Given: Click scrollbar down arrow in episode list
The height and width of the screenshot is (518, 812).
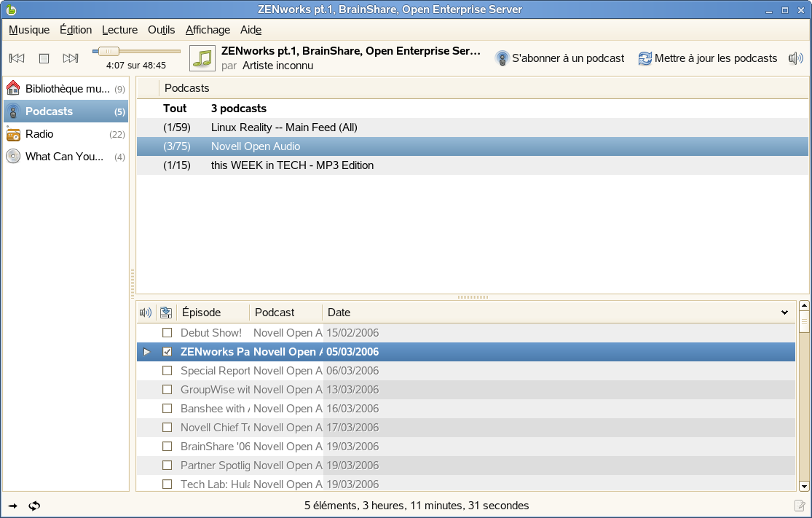Looking at the screenshot, I should [804, 487].
